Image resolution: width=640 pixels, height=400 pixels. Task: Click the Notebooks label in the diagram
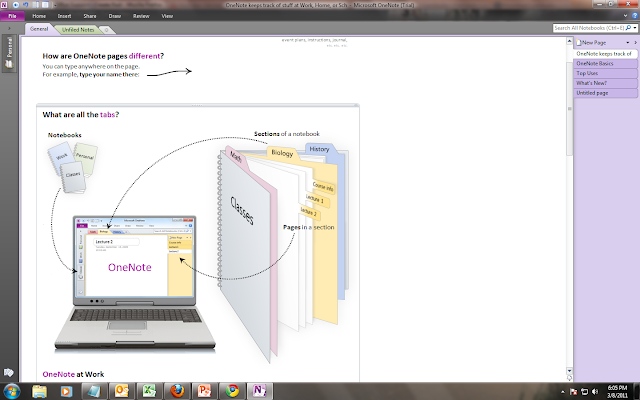pos(64,135)
